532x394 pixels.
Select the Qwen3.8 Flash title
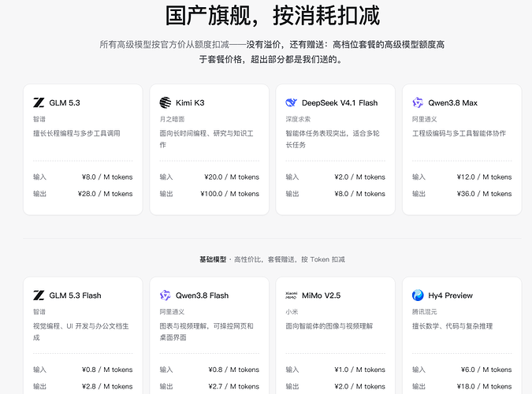point(202,295)
